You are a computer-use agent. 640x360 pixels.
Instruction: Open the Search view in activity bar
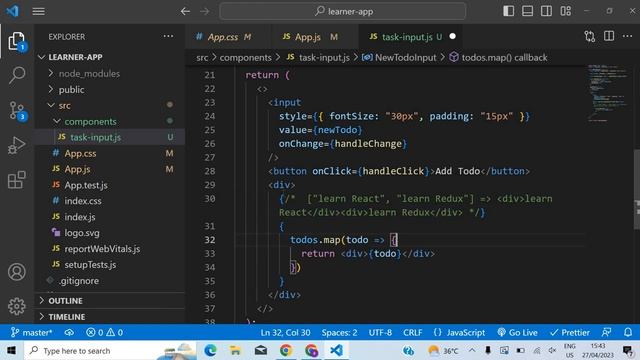tap(17, 75)
